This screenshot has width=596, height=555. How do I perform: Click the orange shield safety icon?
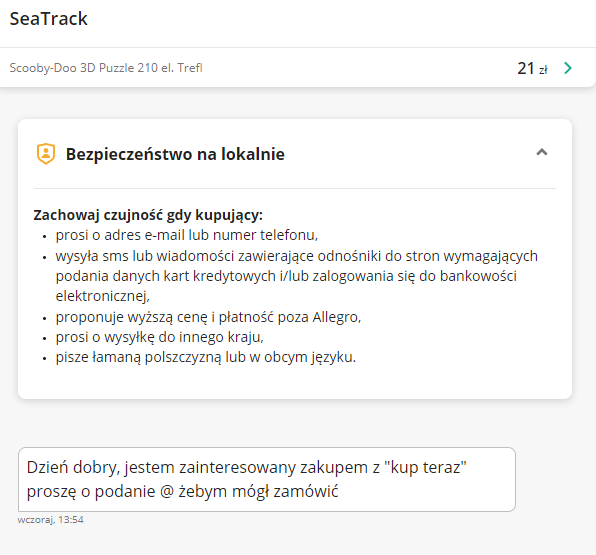click(x=46, y=154)
